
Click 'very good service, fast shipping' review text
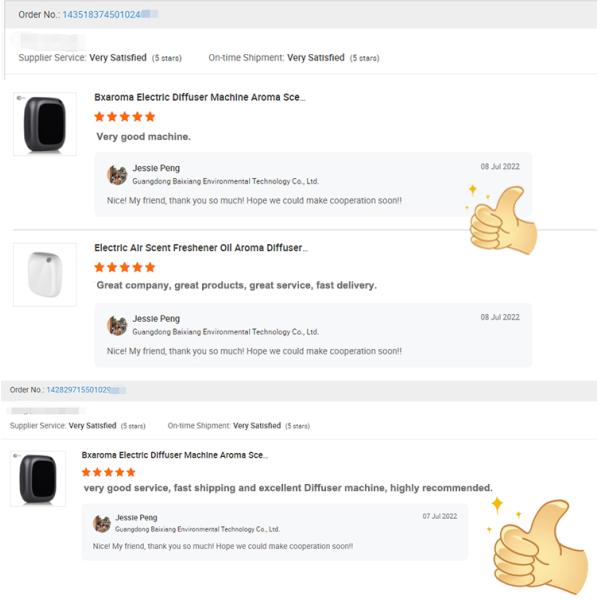[x=287, y=488]
